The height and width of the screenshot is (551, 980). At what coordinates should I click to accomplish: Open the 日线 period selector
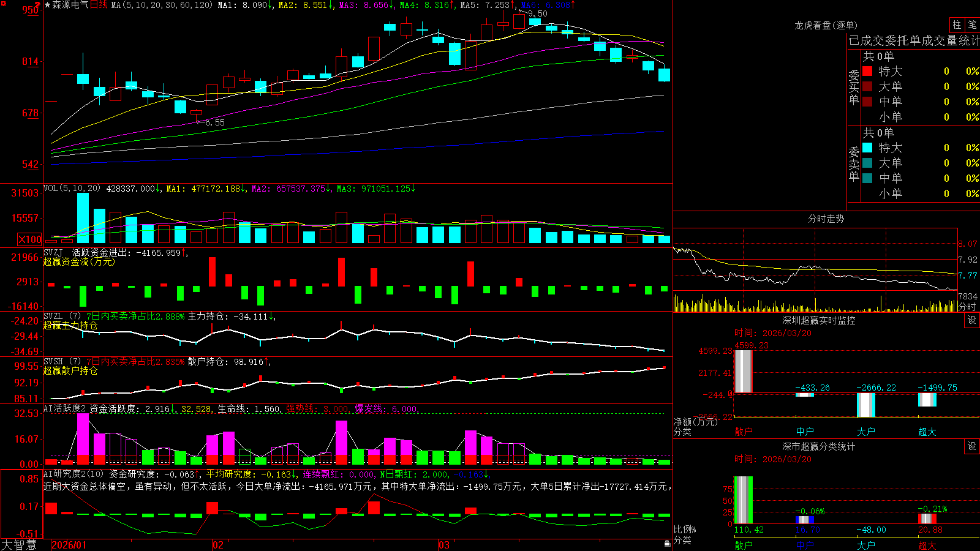(99, 5)
